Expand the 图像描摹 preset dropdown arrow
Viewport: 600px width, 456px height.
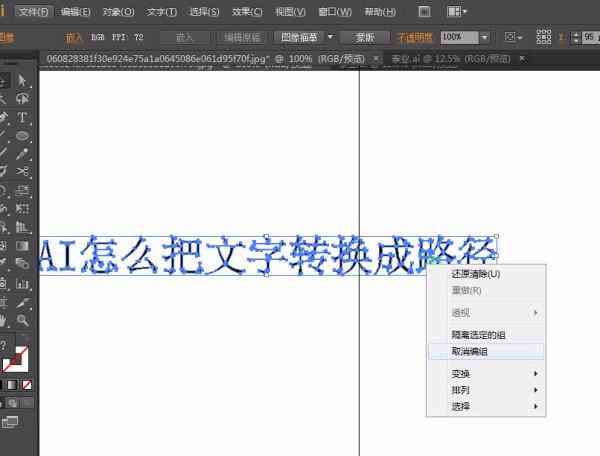pyautogui.click(x=330, y=37)
